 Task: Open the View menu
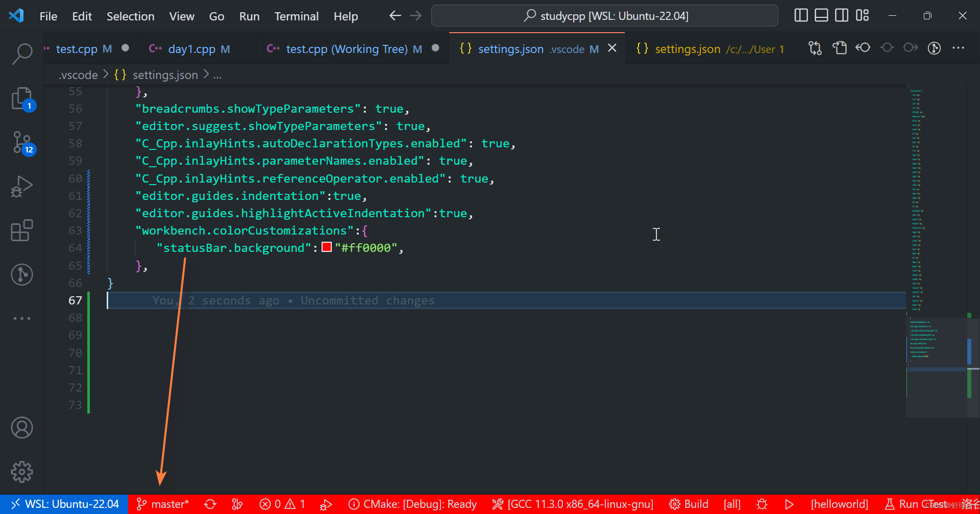click(x=182, y=16)
